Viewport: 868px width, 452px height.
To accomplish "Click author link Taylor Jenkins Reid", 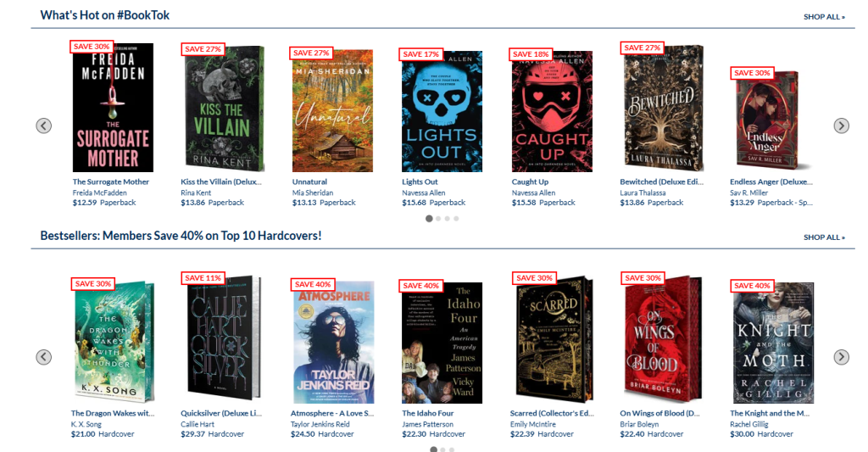I will tap(320, 424).
